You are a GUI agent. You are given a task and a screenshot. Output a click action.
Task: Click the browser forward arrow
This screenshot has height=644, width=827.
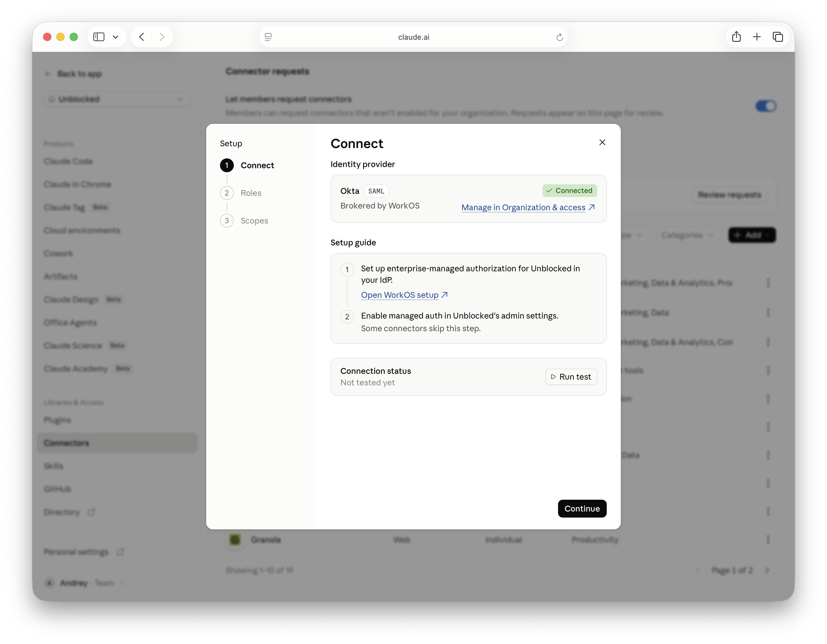click(x=162, y=37)
